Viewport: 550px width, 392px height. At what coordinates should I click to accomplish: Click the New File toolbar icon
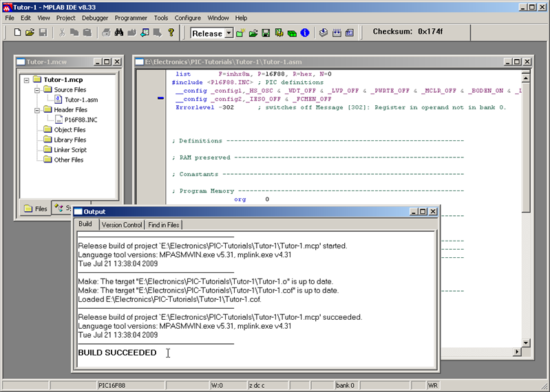point(17,32)
